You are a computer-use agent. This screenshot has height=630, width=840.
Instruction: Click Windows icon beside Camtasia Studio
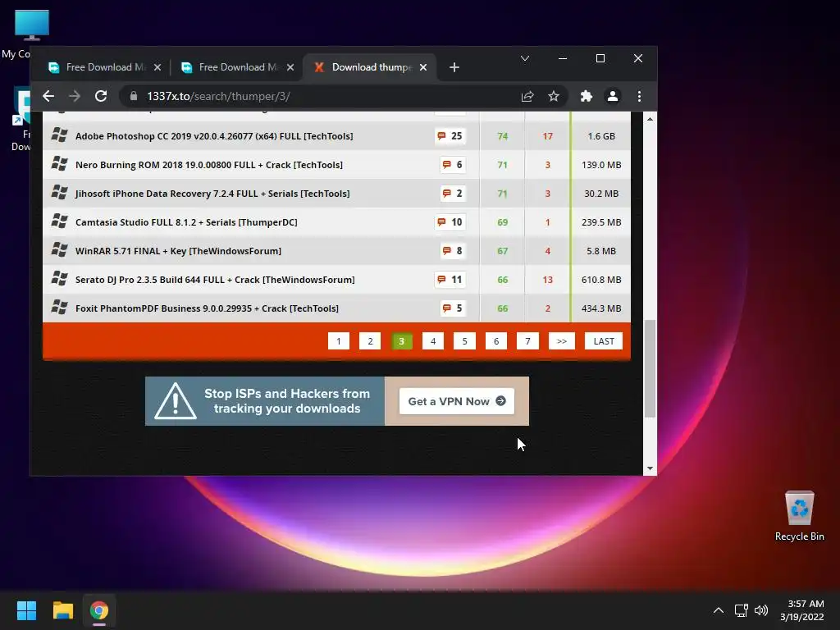pyautogui.click(x=59, y=221)
